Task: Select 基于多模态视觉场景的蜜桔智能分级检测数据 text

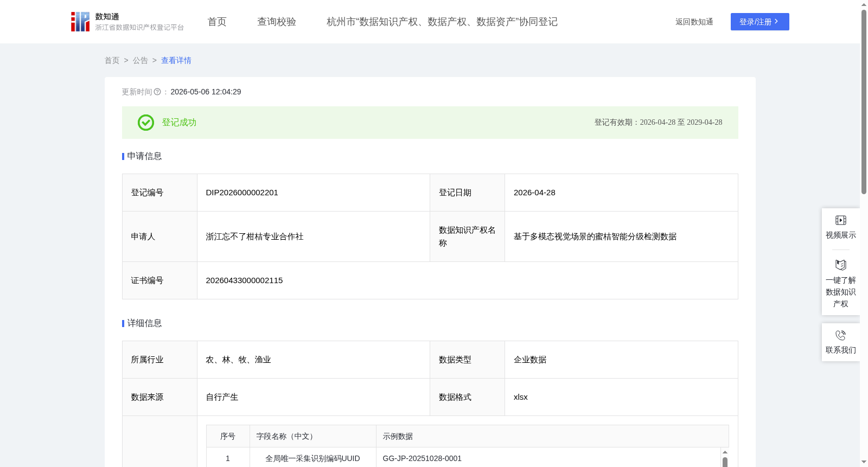Action: (x=595, y=236)
